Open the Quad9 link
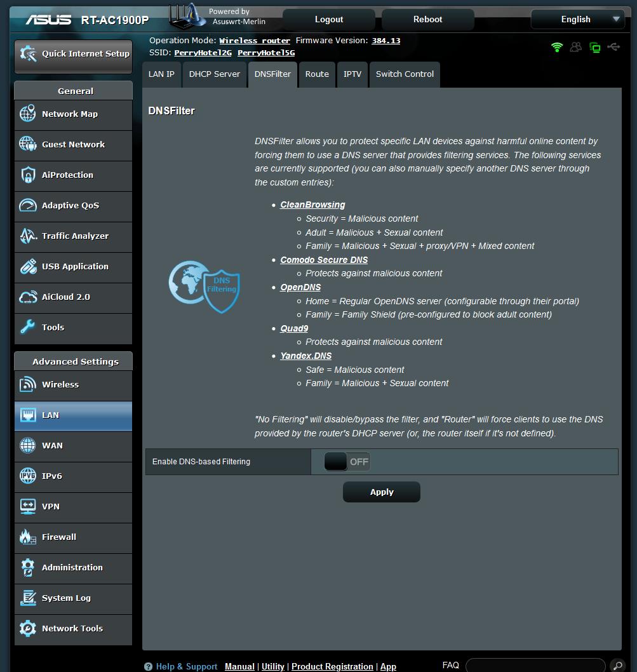 294,328
